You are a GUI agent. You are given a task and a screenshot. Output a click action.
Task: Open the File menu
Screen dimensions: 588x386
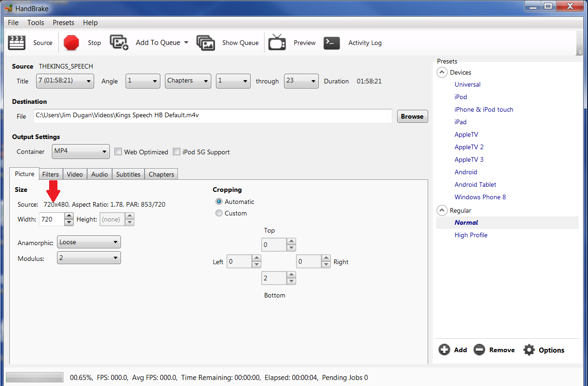[13, 22]
